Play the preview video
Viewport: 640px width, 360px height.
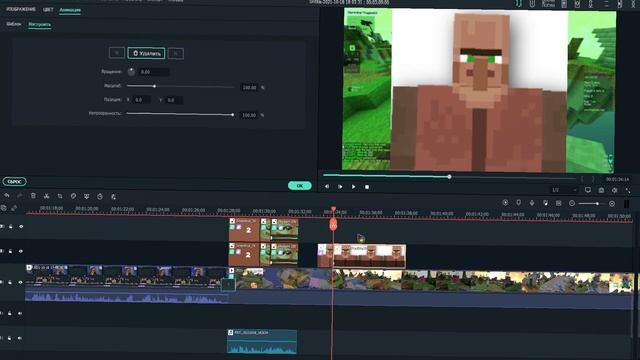click(x=353, y=187)
